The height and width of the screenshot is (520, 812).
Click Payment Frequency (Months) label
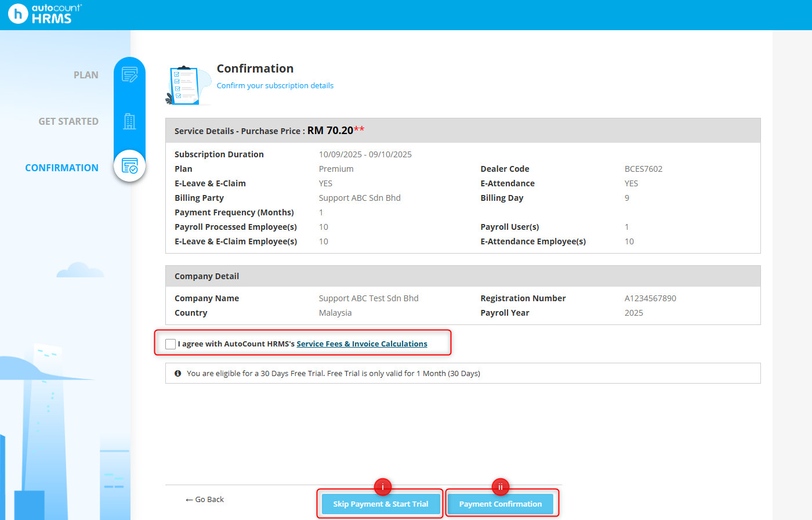(x=234, y=212)
